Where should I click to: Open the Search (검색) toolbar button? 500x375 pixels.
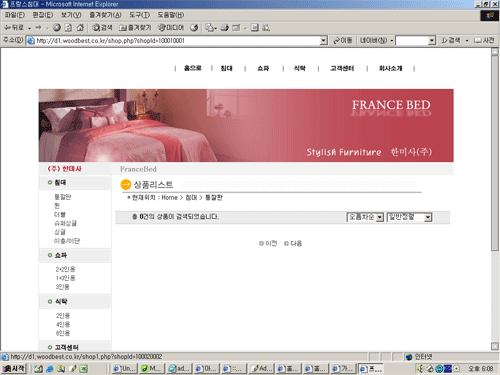pyautogui.click(x=102, y=28)
